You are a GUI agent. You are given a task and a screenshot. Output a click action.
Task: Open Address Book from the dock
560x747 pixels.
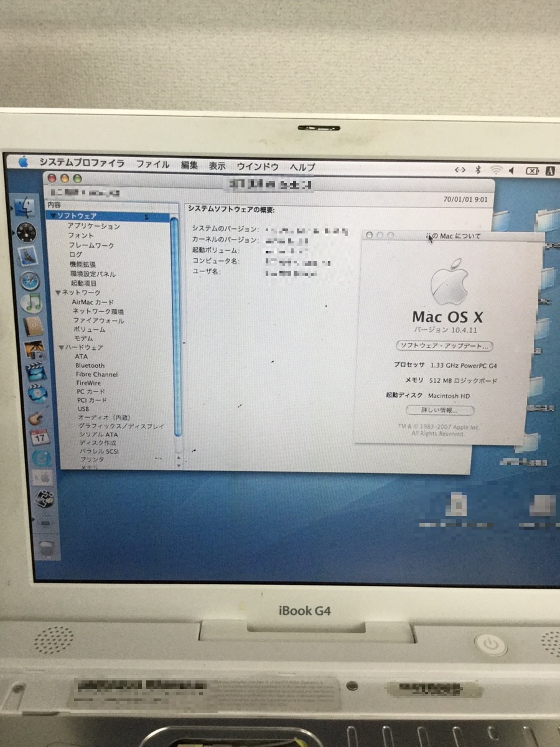[x=32, y=326]
